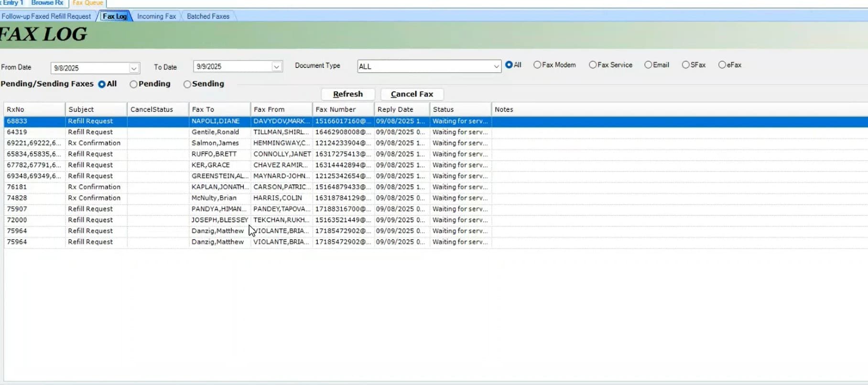Sort by the Status column header
This screenshot has height=385, width=868.
pos(461,110)
